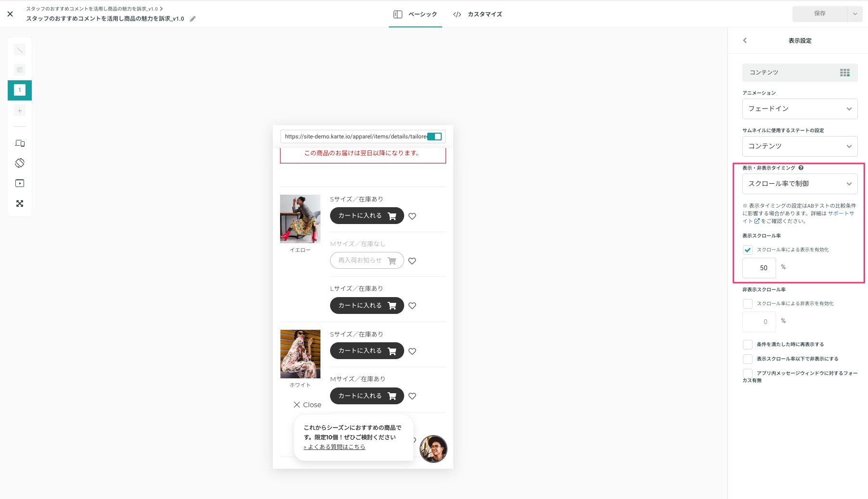Select the hidden state icon at top of sidebar
The height and width of the screenshot is (499, 868).
click(x=20, y=50)
